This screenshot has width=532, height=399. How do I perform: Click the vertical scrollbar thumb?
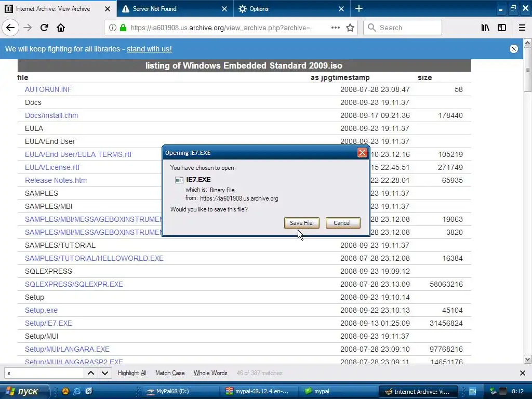(528, 70)
